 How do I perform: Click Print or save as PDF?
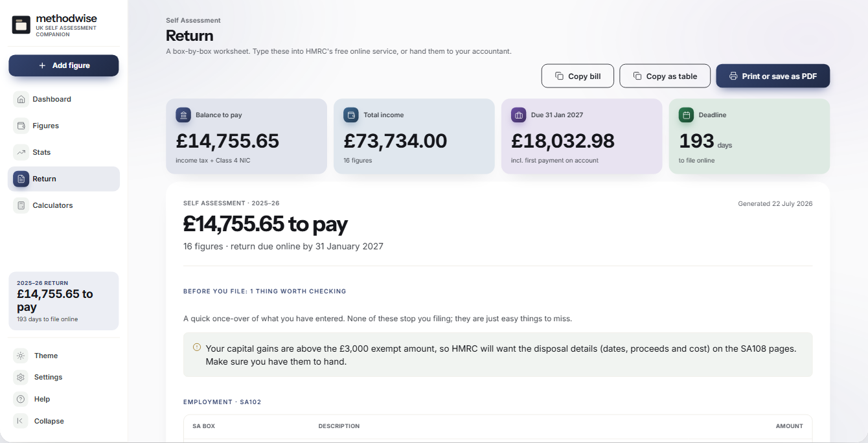773,76
